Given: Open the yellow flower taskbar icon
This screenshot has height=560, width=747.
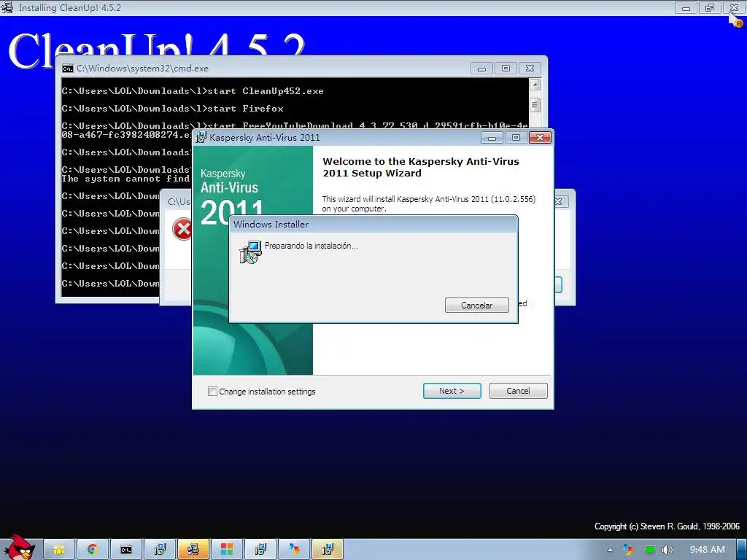Looking at the screenshot, I should [x=58, y=550].
